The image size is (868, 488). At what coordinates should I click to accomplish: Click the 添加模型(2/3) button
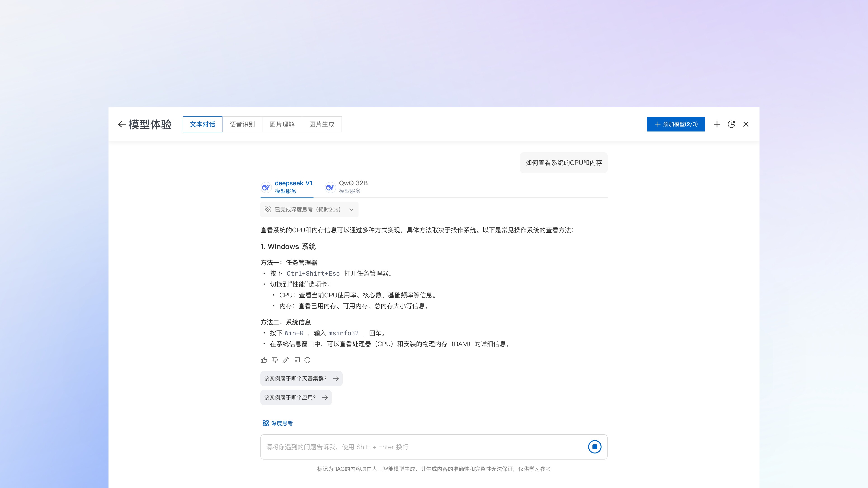pyautogui.click(x=676, y=124)
